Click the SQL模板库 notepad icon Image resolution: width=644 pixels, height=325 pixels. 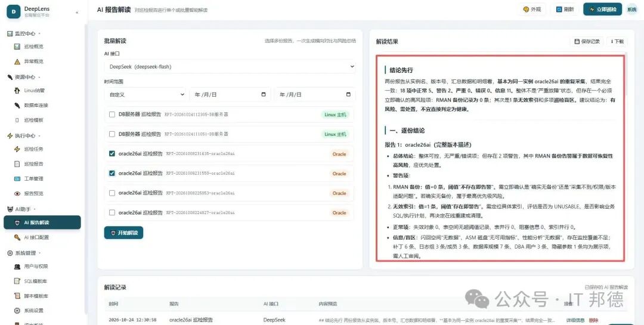(17, 281)
